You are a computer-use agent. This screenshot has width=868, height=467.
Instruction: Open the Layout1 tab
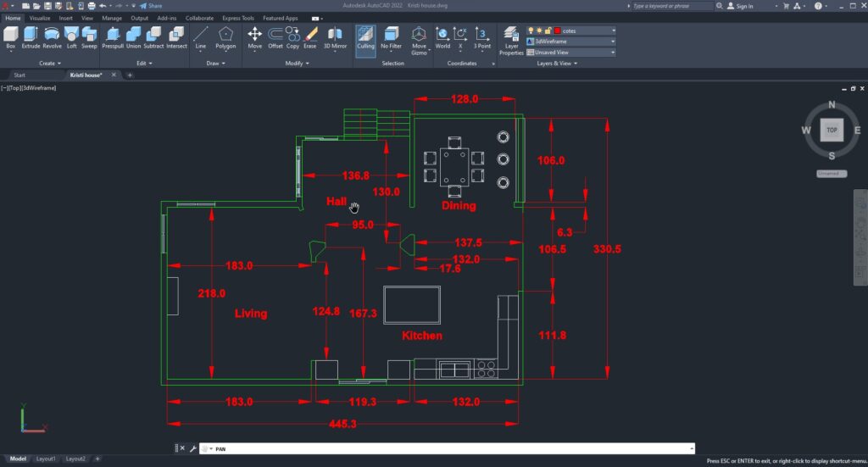click(44, 459)
